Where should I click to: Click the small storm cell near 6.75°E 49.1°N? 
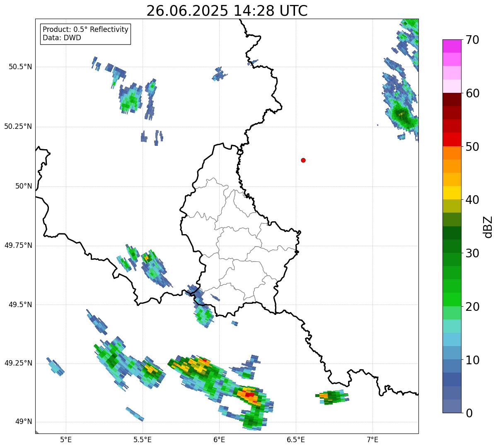[x=332, y=397]
